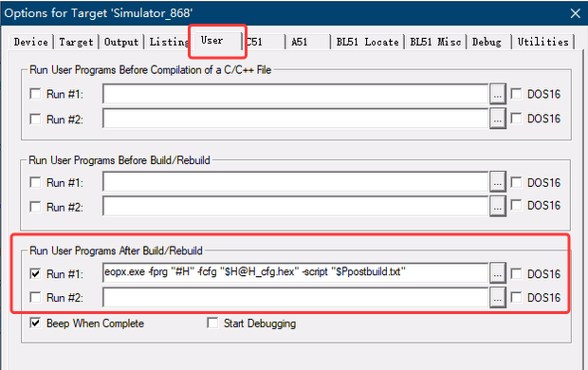Focus before-build Run #2 command field

pyautogui.click(x=296, y=207)
